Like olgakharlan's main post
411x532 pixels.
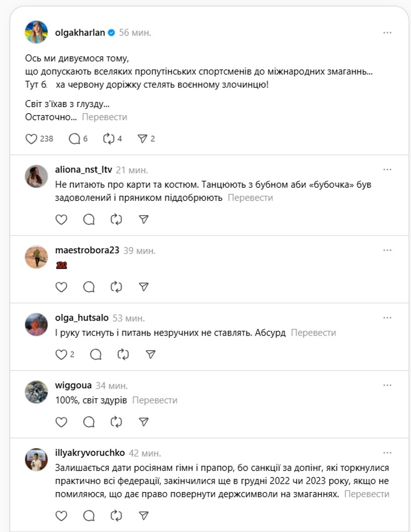click(31, 139)
